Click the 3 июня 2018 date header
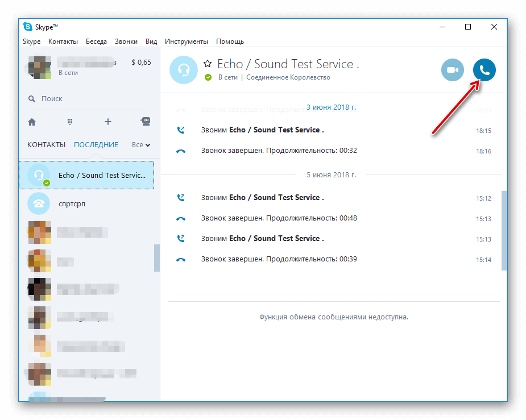The width and height of the screenshot is (526, 420). (x=331, y=107)
